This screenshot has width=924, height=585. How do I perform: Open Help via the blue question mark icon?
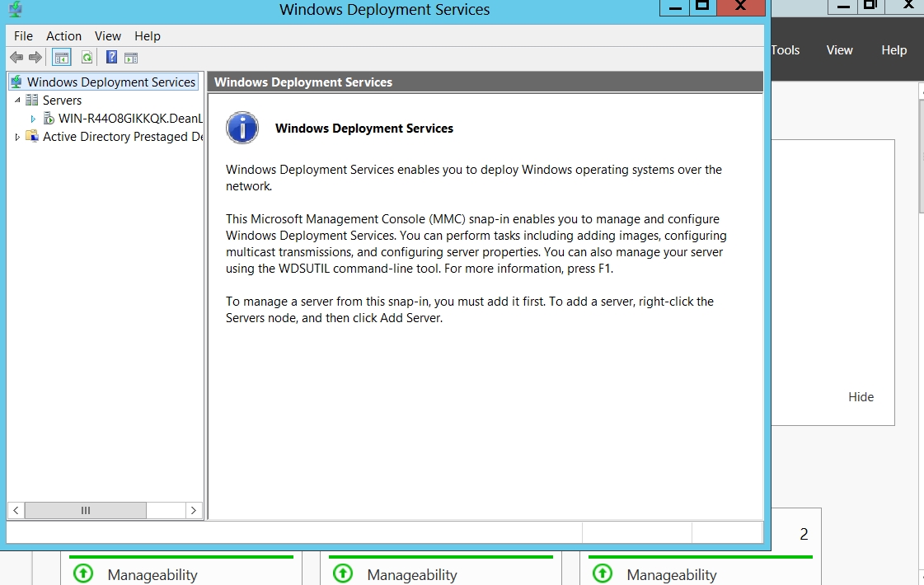(111, 58)
